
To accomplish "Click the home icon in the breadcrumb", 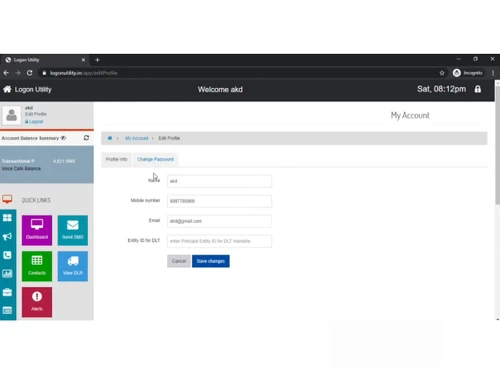I will pos(110,138).
